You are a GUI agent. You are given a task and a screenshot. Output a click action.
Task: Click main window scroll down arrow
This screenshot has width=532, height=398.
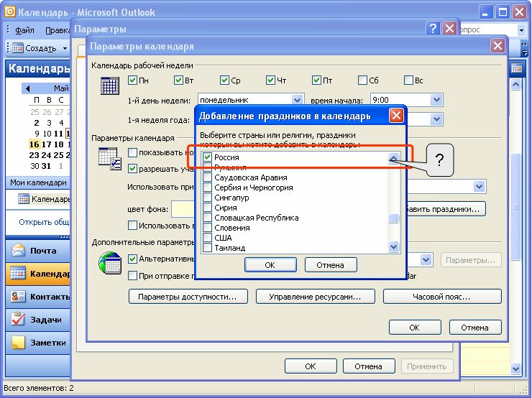[x=515, y=368]
